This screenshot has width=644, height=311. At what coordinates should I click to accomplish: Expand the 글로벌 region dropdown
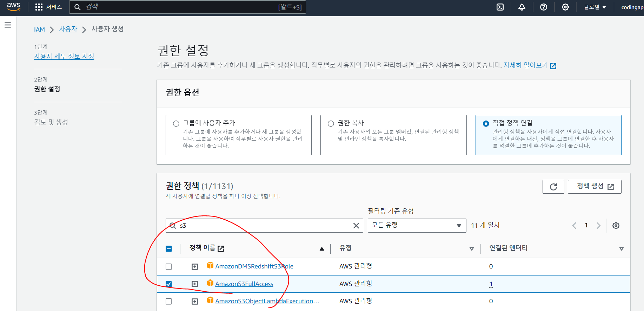pos(595,7)
